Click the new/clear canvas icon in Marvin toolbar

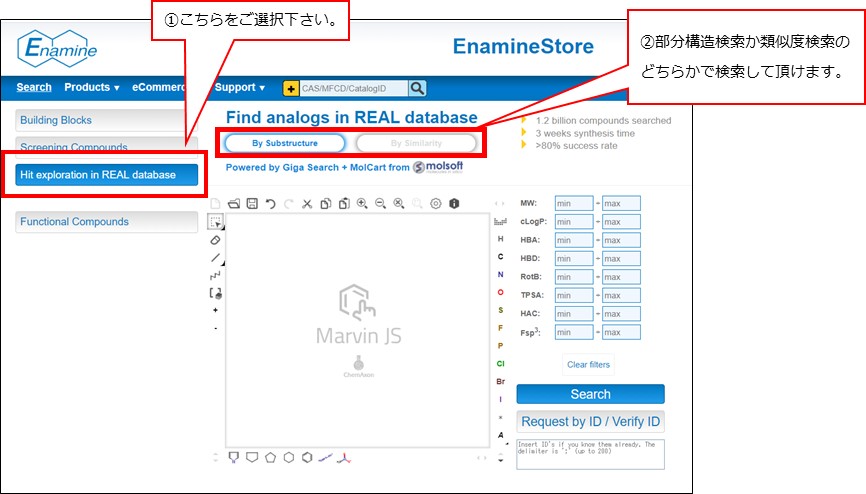(215, 203)
